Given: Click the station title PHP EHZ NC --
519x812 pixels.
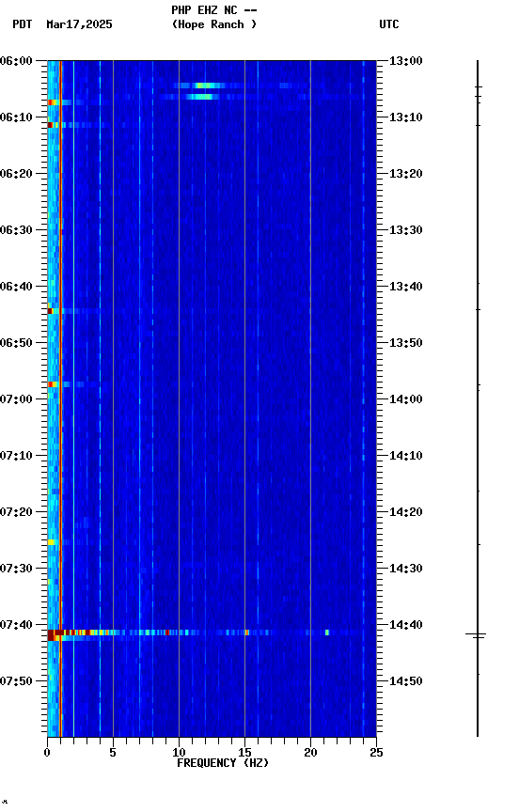Looking at the screenshot, I should pyautogui.click(x=214, y=9).
